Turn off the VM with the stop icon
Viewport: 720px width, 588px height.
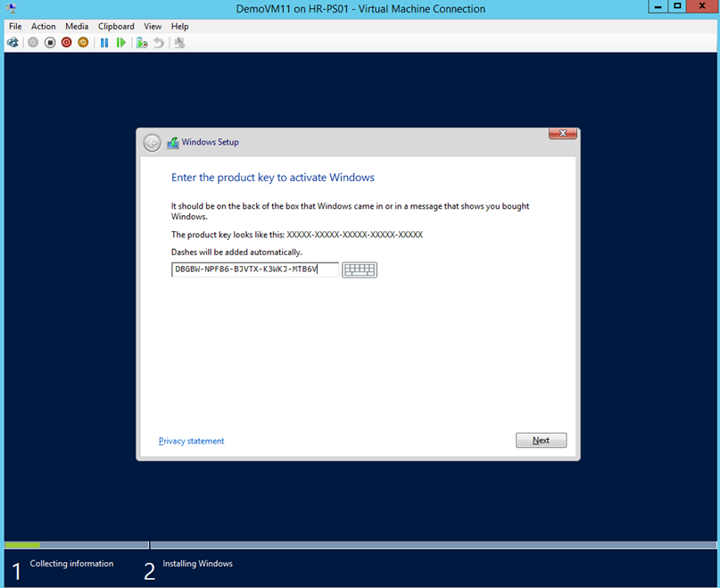pyautogui.click(x=50, y=42)
